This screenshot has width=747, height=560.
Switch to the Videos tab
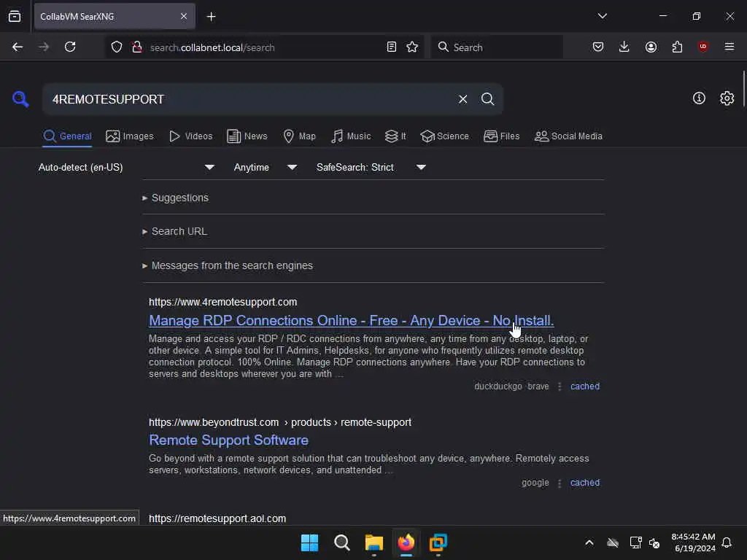(x=191, y=136)
